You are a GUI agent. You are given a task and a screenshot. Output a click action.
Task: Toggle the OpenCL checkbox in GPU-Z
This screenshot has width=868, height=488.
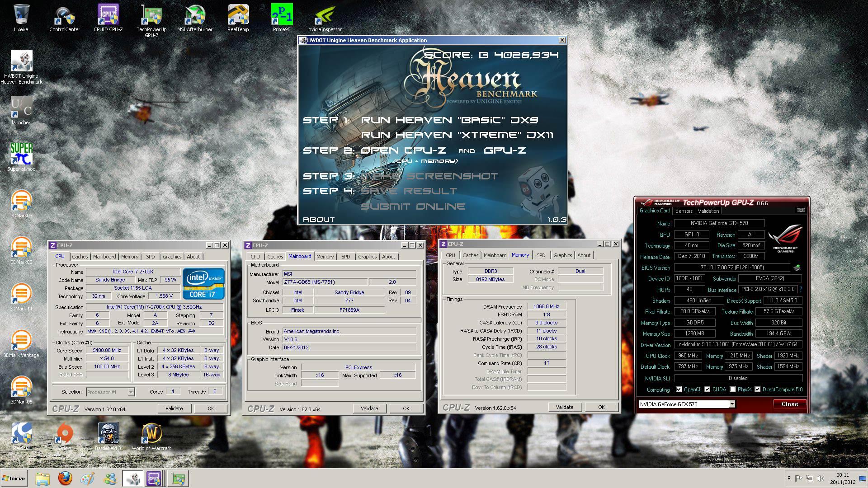tap(679, 389)
